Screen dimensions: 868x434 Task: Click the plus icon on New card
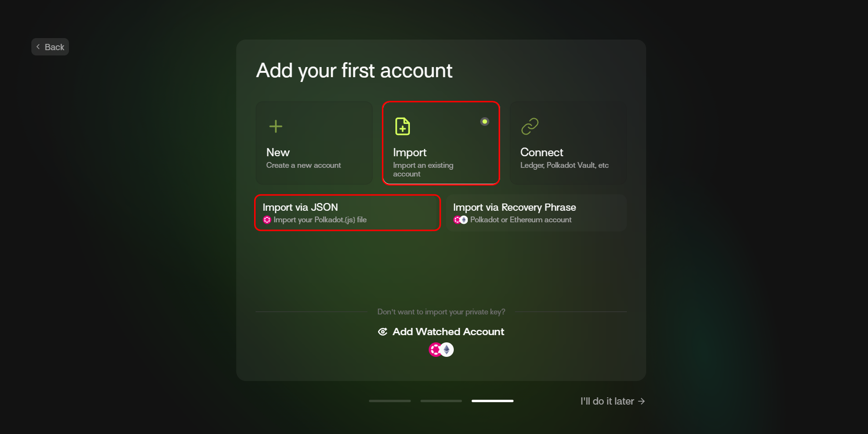(275, 126)
